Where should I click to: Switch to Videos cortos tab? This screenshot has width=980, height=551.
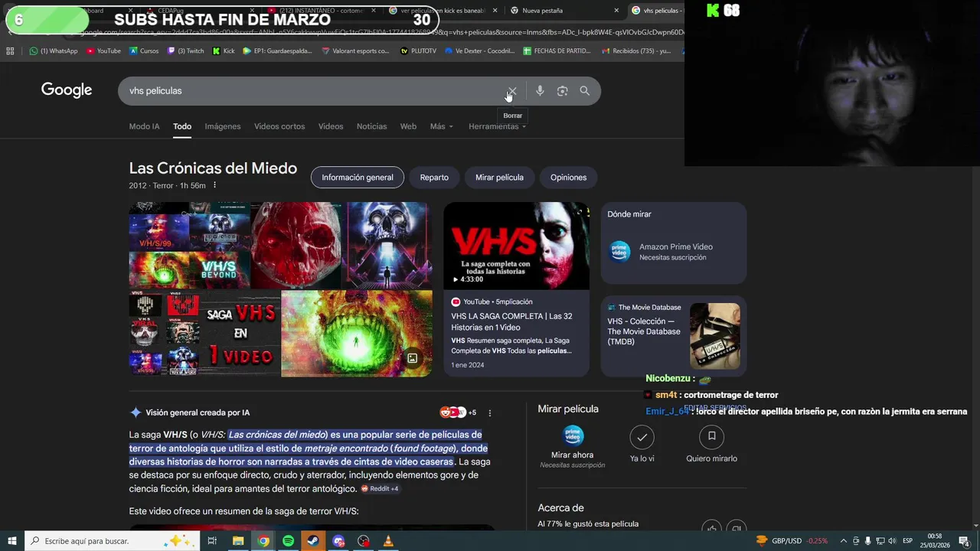[279, 126]
